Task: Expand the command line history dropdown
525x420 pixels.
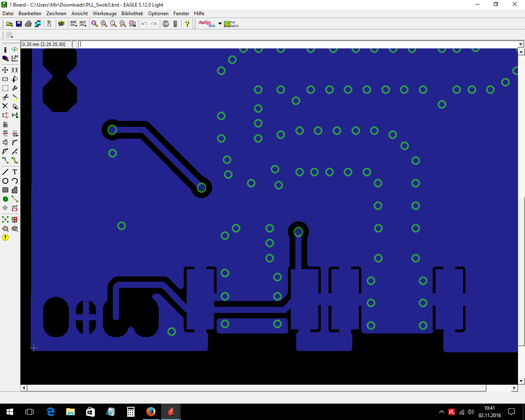Action: click(x=520, y=44)
